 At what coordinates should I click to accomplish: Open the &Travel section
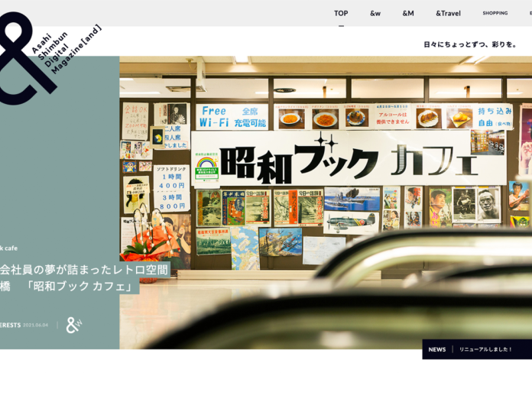pyautogui.click(x=448, y=13)
